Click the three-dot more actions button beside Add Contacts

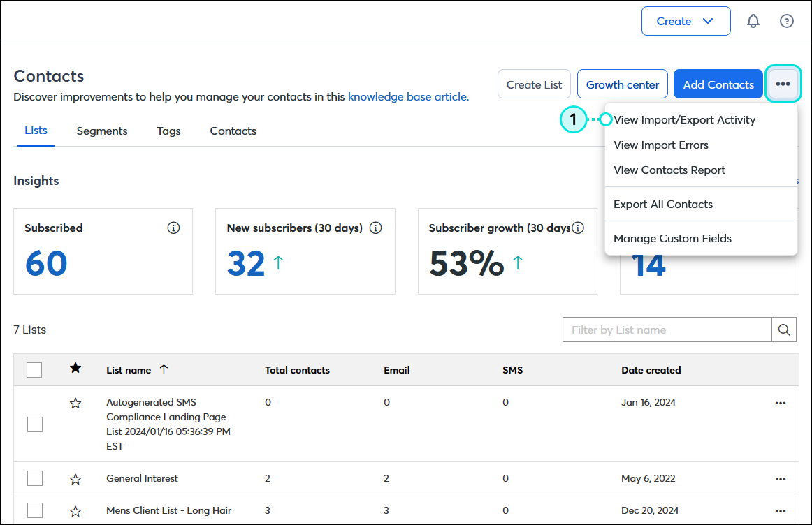tap(783, 84)
